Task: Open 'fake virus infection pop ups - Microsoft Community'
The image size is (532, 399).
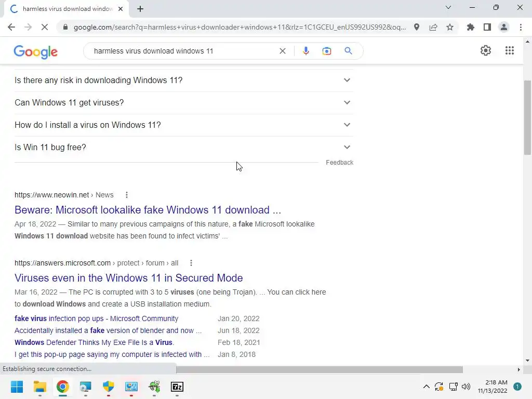Action: tap(96, 318)
